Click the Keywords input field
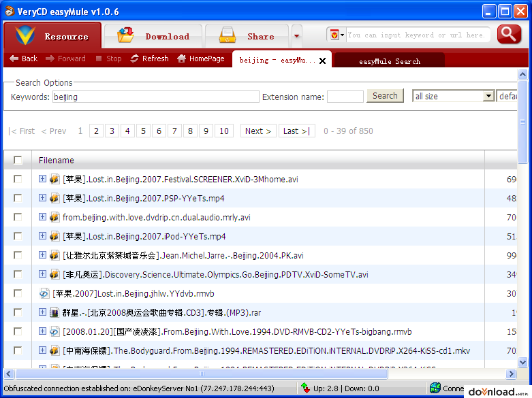Viewport: 532px width, 398px height. (156, 97)
